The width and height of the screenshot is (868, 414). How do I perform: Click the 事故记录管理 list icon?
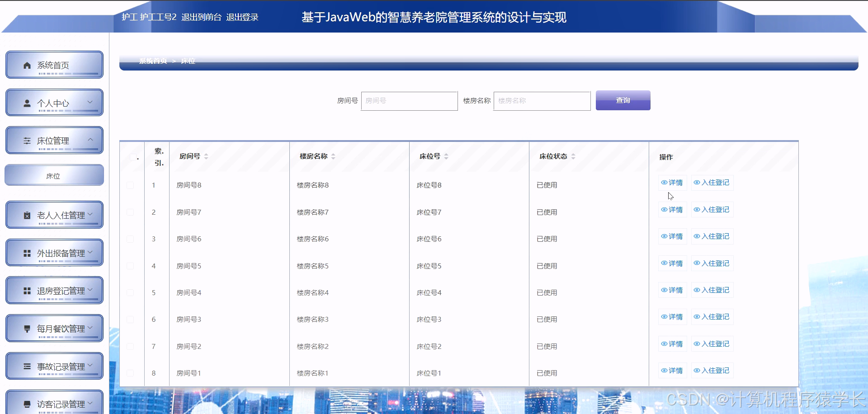[x=26, y=366]
